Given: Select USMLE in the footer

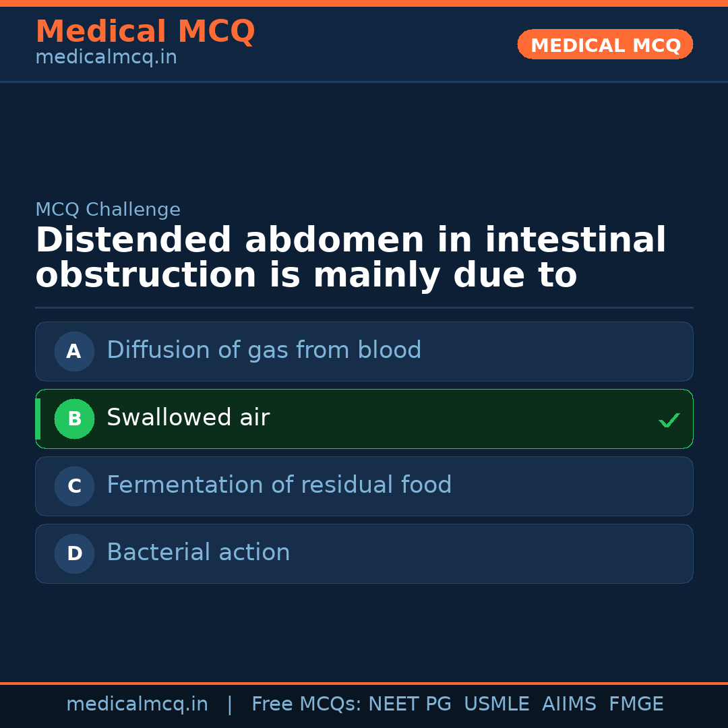Looking at the screenshot, I should 496,704.
